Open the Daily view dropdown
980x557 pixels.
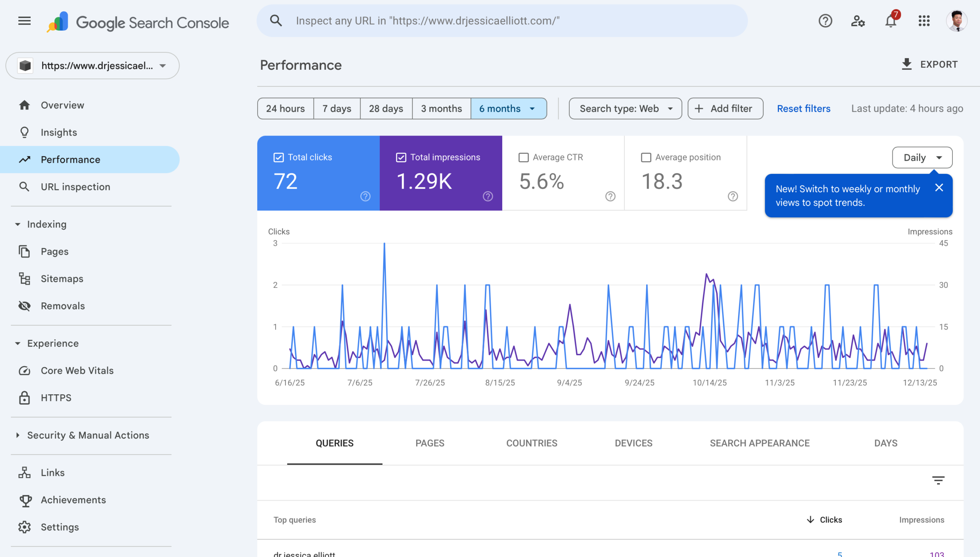tap(922, 157)
